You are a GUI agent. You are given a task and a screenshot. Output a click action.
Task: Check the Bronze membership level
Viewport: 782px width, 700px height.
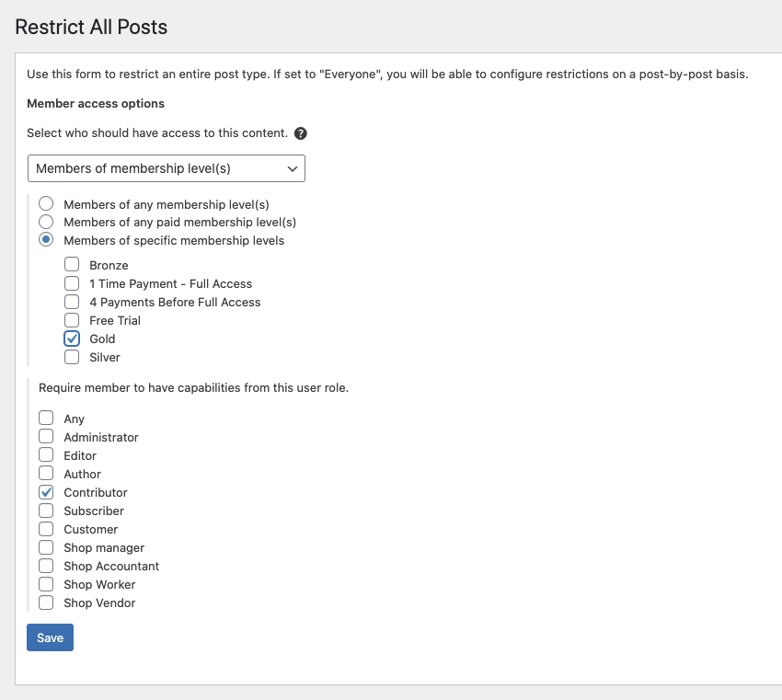pyautogui.click(x=72, y=264)
